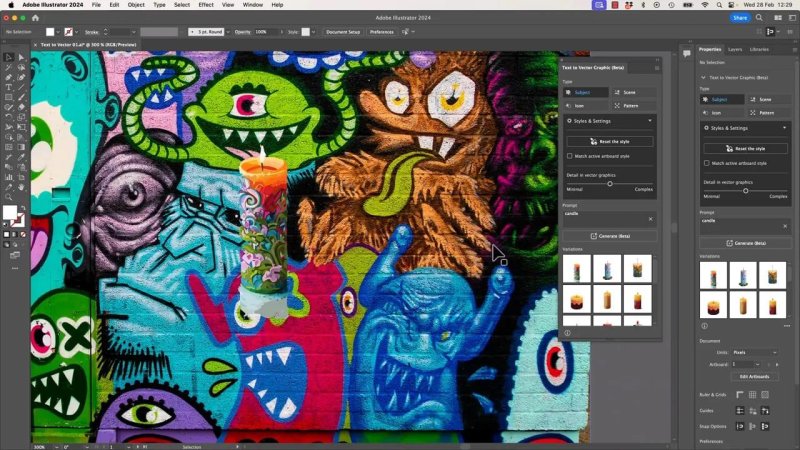Click first Snap Options icon
Viewport: 800px width, 450px height.
(x=740, y=426)
